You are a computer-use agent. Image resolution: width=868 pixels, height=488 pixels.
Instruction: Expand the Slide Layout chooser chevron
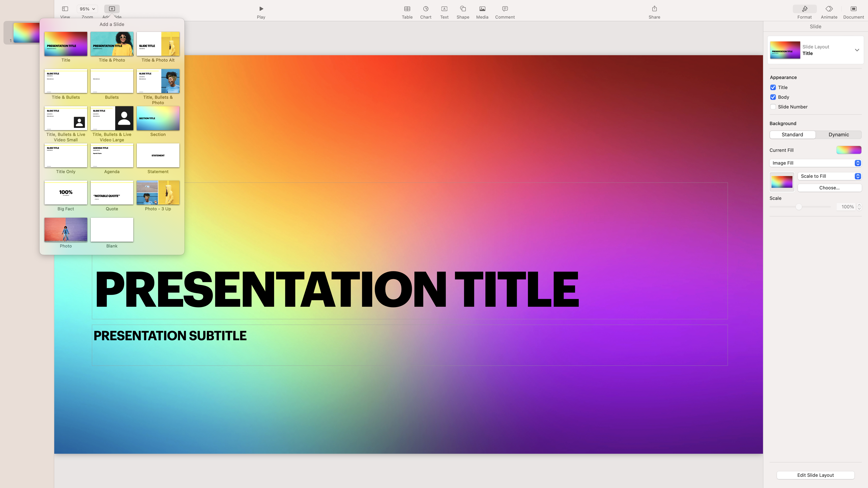857,50
